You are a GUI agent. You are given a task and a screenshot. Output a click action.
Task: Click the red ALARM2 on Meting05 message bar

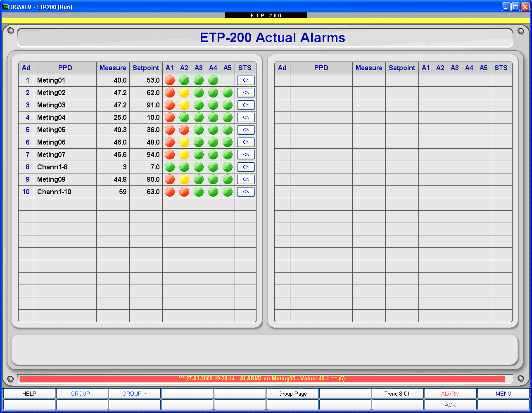[x=262, y=379]
